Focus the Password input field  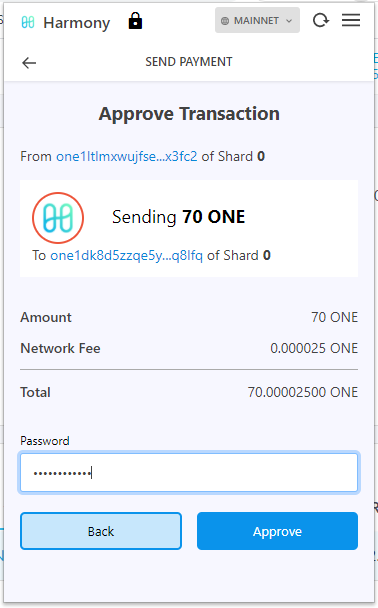189,473
